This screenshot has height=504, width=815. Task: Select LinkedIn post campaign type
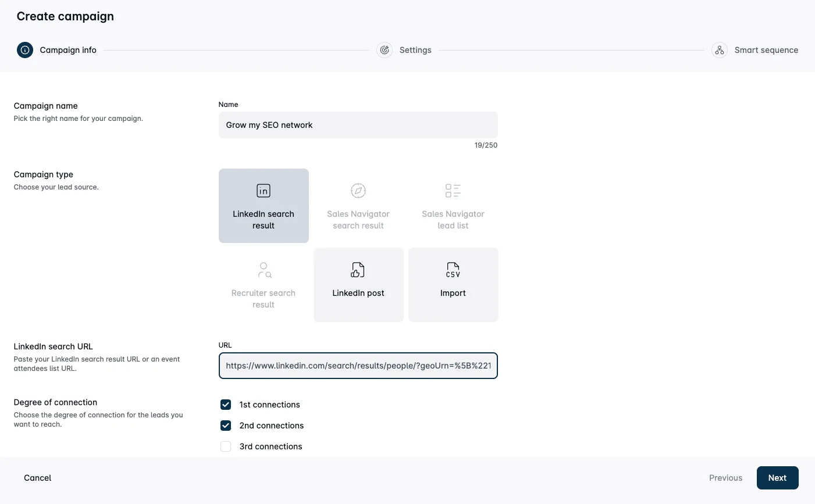tap(358, 285)
